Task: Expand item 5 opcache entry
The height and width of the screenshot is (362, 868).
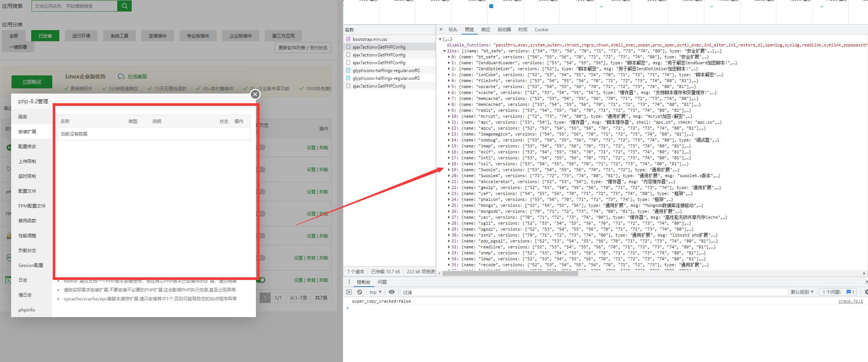Action: pos(449,87)
